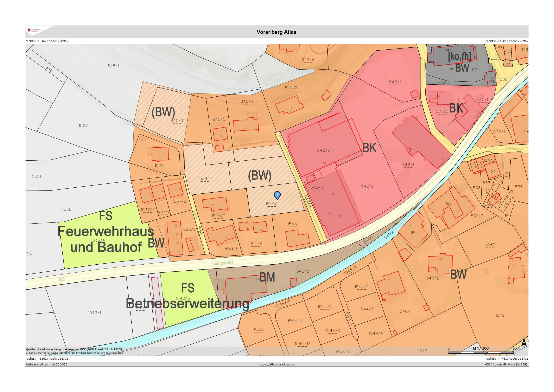554x392 pixels.
Task: Click the Vorarlberg Atlas title
Action: coord(277,32)
